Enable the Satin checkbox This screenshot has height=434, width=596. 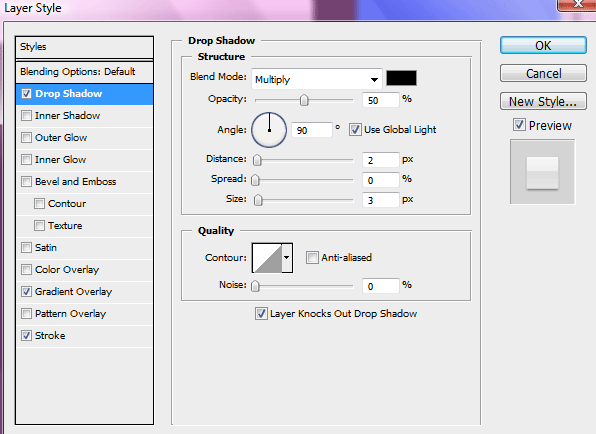tap(26, 248)
